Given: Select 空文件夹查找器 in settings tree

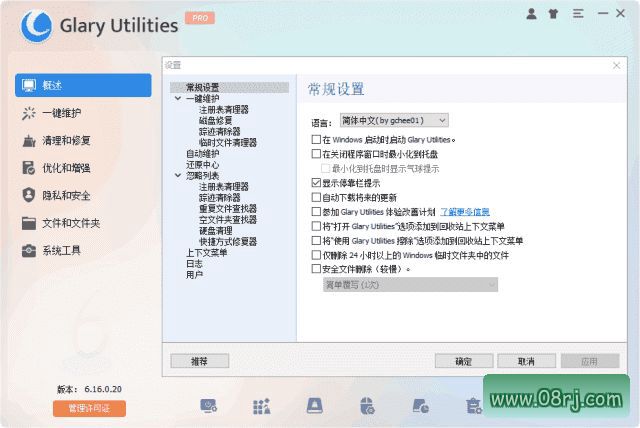Looking at the screenshot, I should point(228,220).
